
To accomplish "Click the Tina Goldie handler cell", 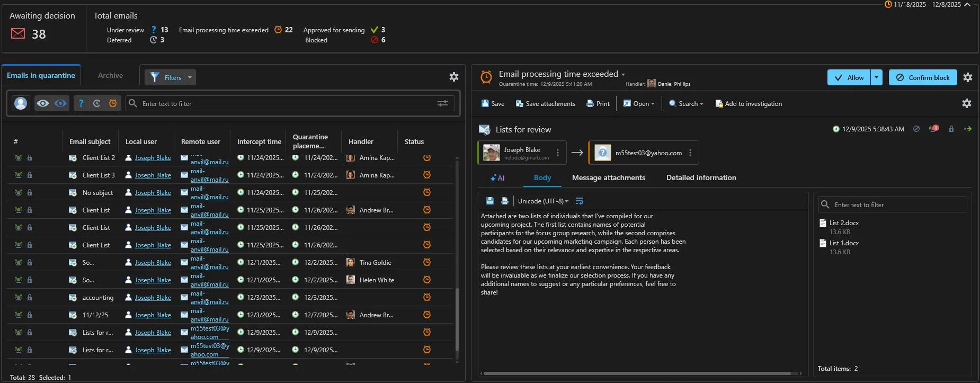I will 369,263.
